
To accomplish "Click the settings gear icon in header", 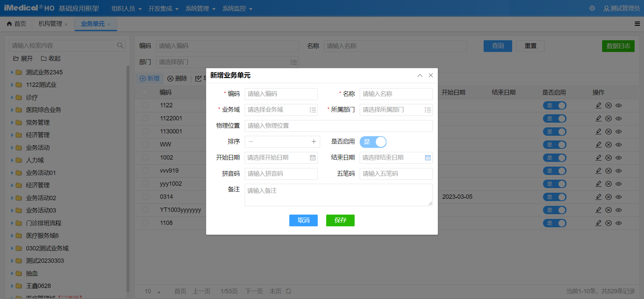I will (592, 8).
